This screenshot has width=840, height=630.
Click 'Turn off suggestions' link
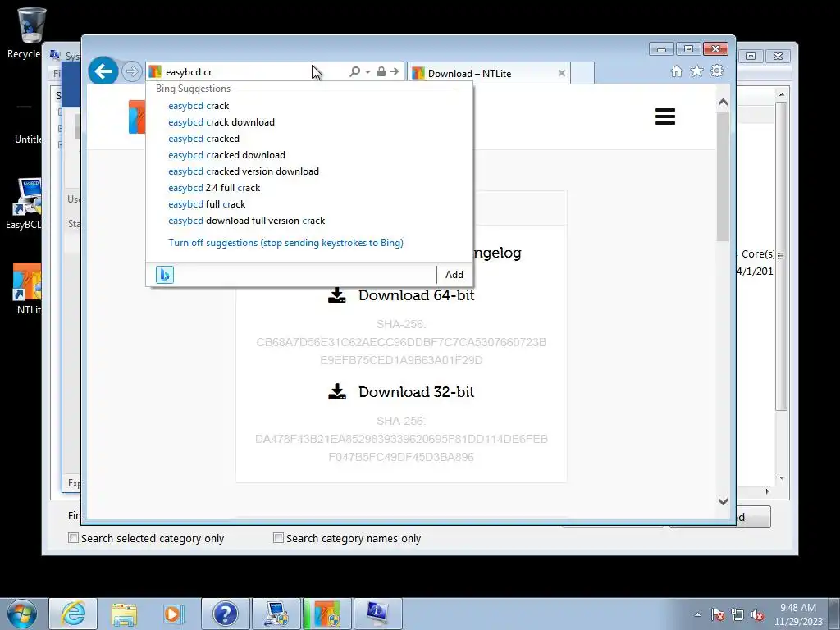tap(285, 243)
